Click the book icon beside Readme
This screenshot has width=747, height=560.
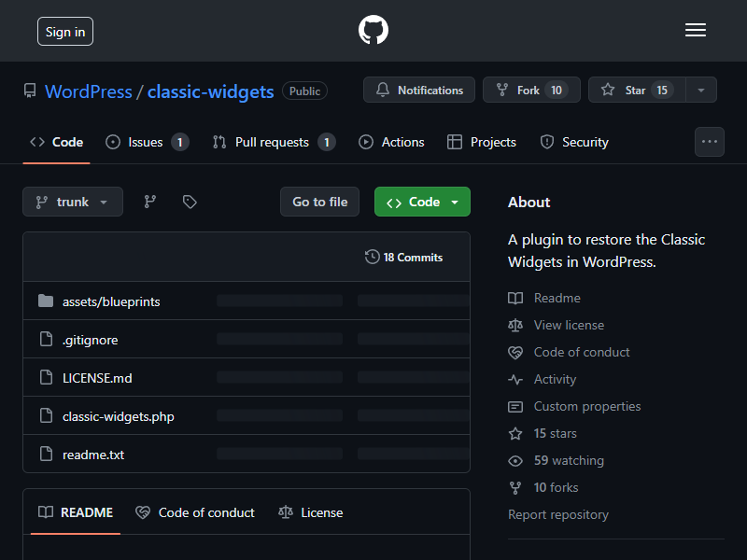[x=515, y=298]
